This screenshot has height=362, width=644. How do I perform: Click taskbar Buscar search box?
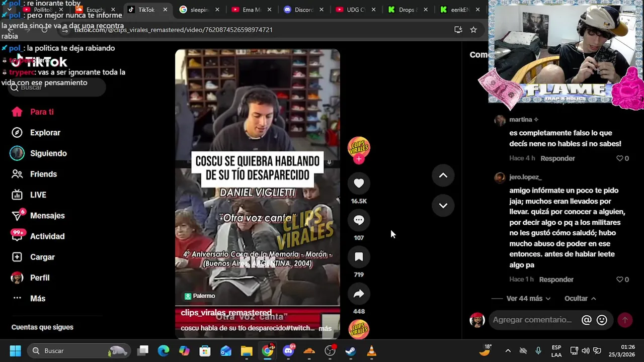pos(78,350)
